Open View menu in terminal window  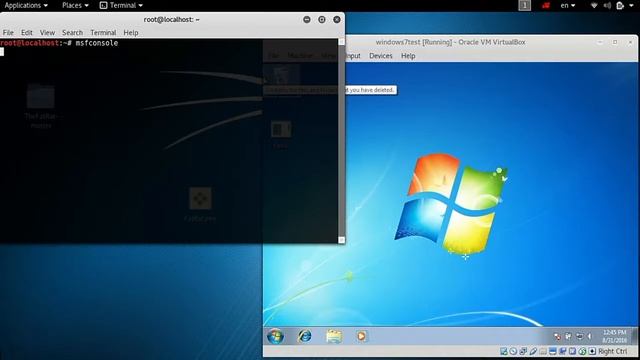coord(47,33)
